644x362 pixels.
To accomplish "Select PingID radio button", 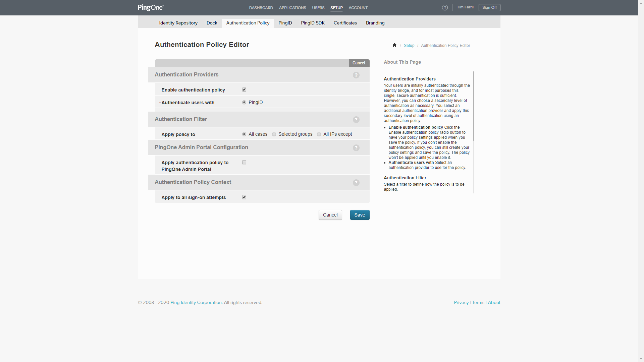I will pyautogui.click(x=244, y=102).
